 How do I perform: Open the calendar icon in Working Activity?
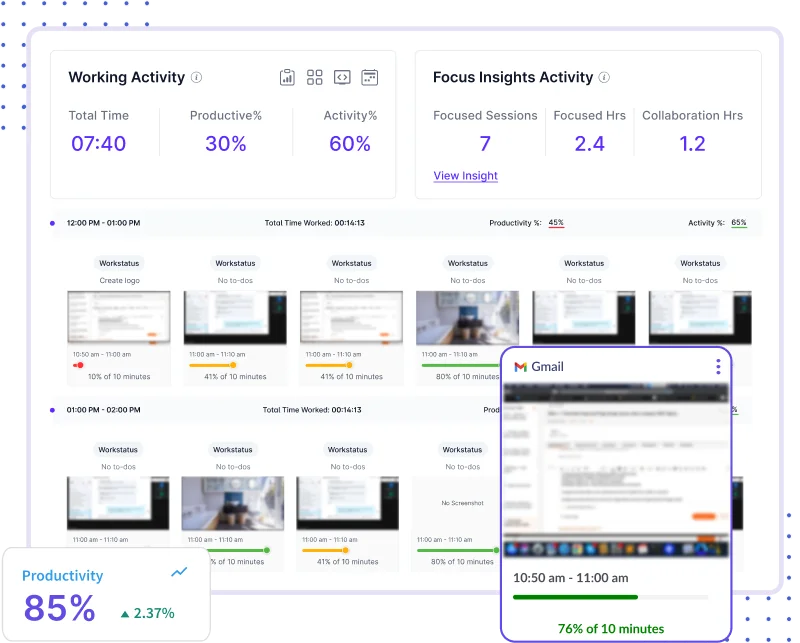(369, 77)
